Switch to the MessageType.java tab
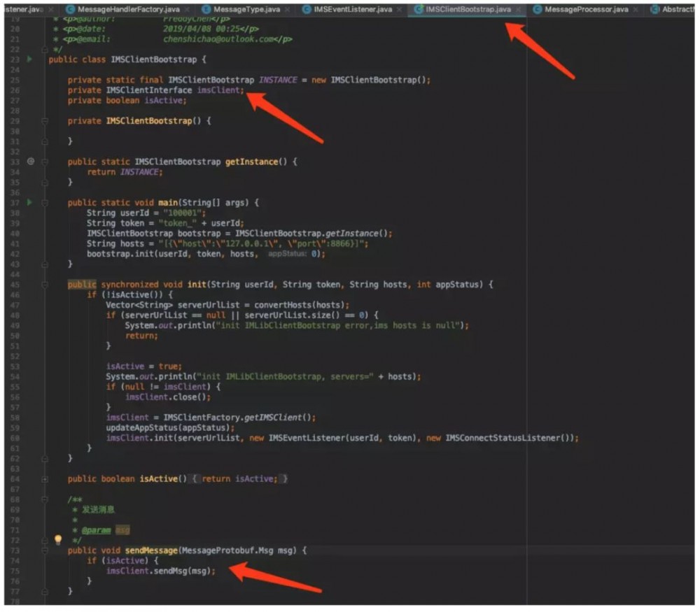700x612 pixels. coord(246,9)
